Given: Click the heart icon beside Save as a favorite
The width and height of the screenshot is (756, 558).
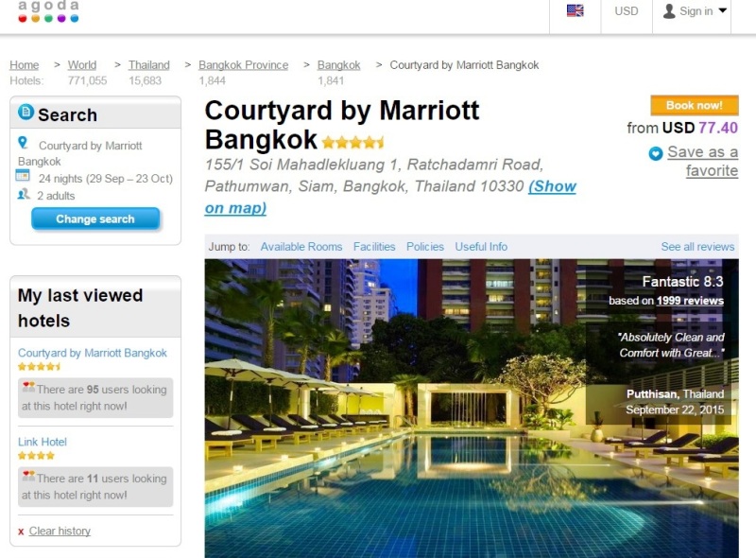Looking at the screenshot, I should pyautogui.click(x=655, y=153).
